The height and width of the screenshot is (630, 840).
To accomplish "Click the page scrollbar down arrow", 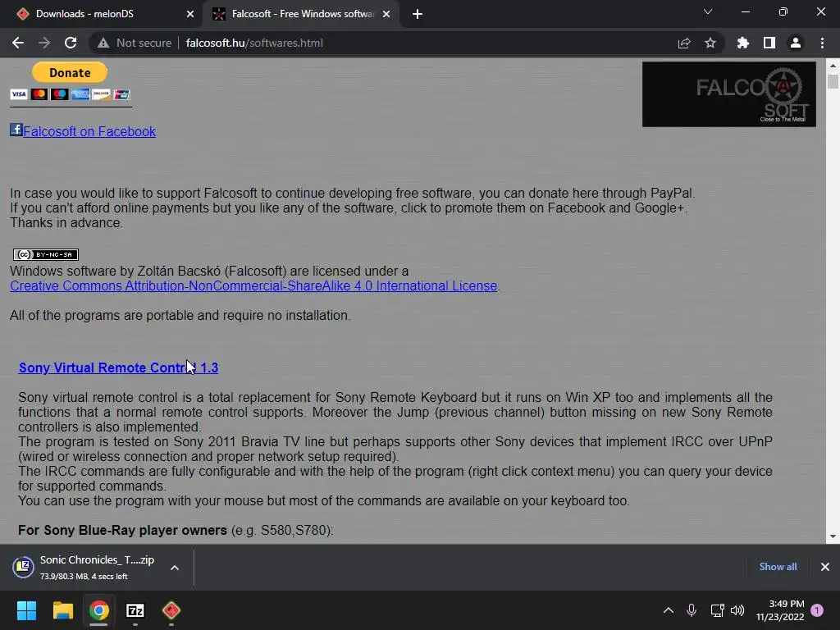I will pos(833,536).
